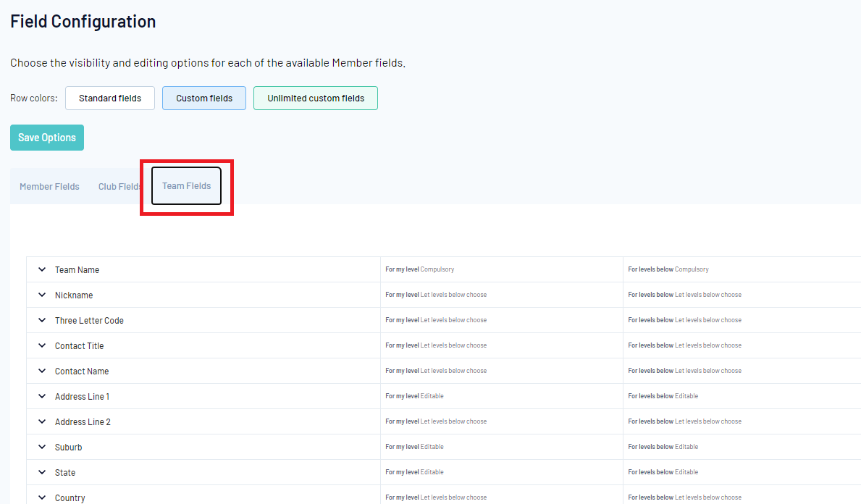Screen dimensions: 861x504
Task: Expand the State row chevron
Action: tap(42, 472)
